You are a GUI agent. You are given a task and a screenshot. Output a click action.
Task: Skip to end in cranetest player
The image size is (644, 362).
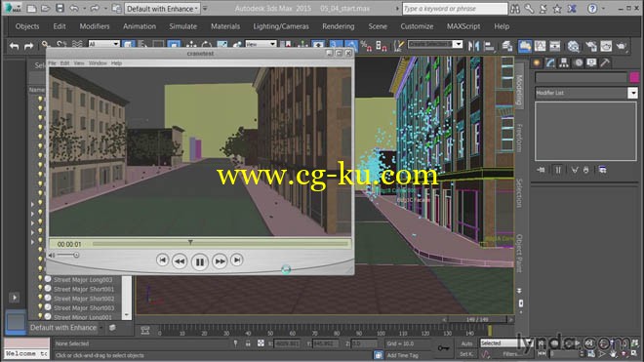(x=237, y=260)
